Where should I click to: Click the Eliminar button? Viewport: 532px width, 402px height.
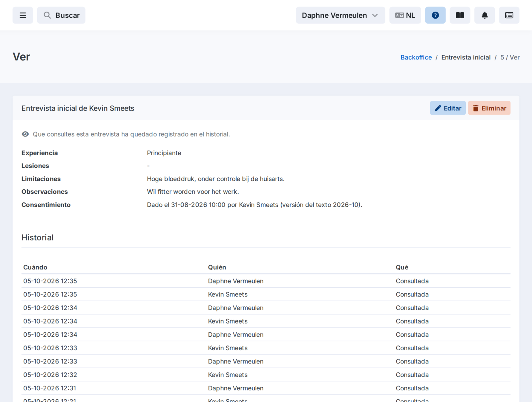click(489, 108)
